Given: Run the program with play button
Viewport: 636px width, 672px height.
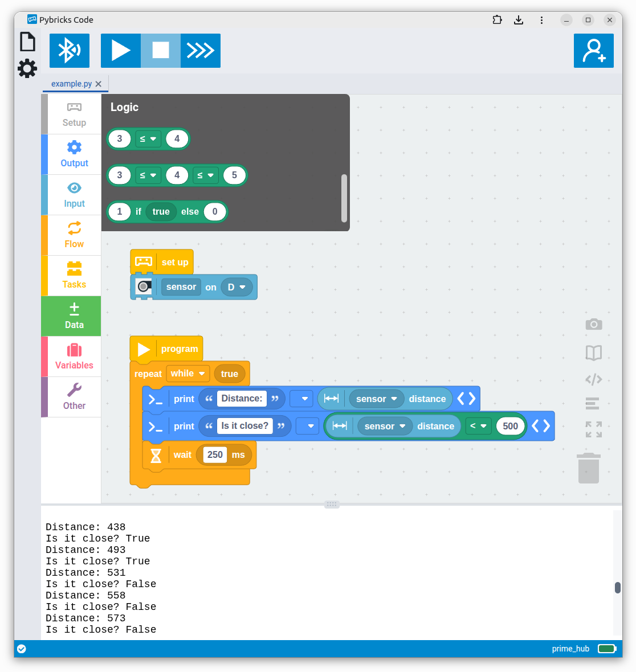Looking at the screenshot, I should 120,51.
